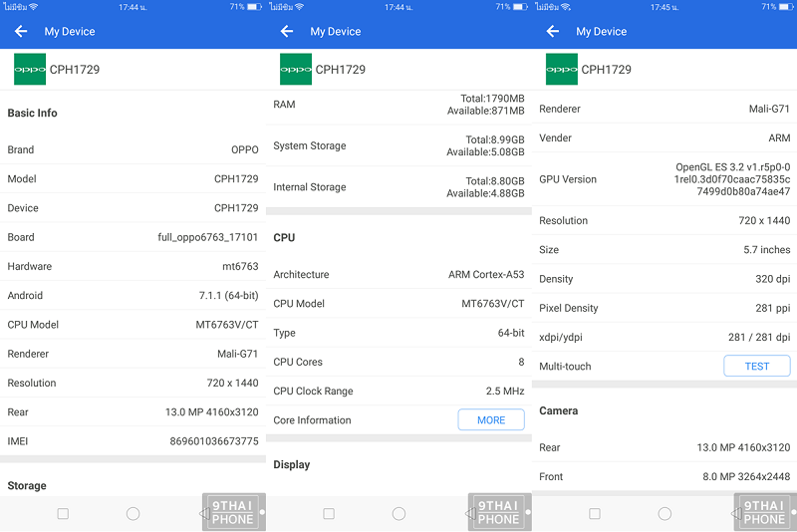
Task: Select Renderer Mali-G71 row under Basic Info
Action: pos(133,354)
